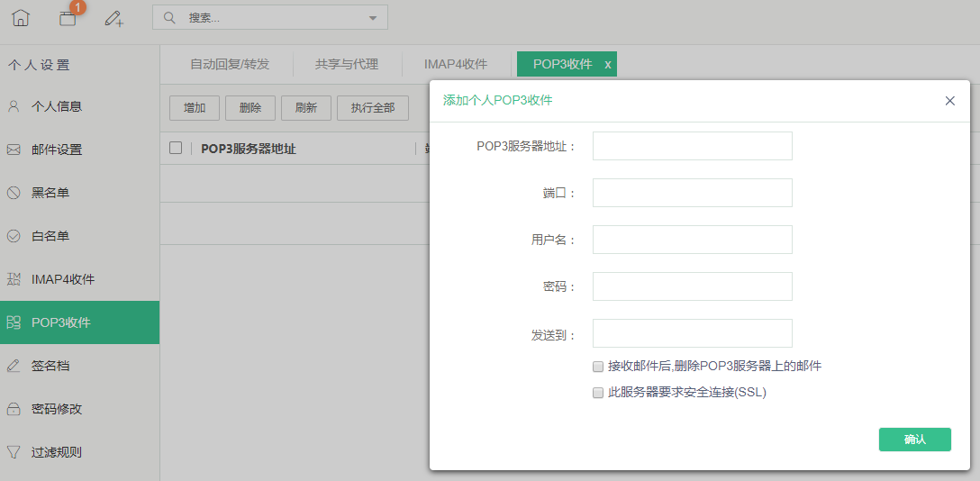Screen dimensions: 980x481
Task: Click the 删除 button
Action: (x=250, y=108)
